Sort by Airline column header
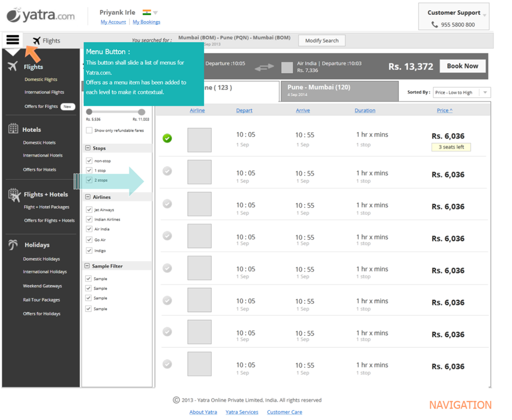The image size is (512, 420). [x=197, y=110]
